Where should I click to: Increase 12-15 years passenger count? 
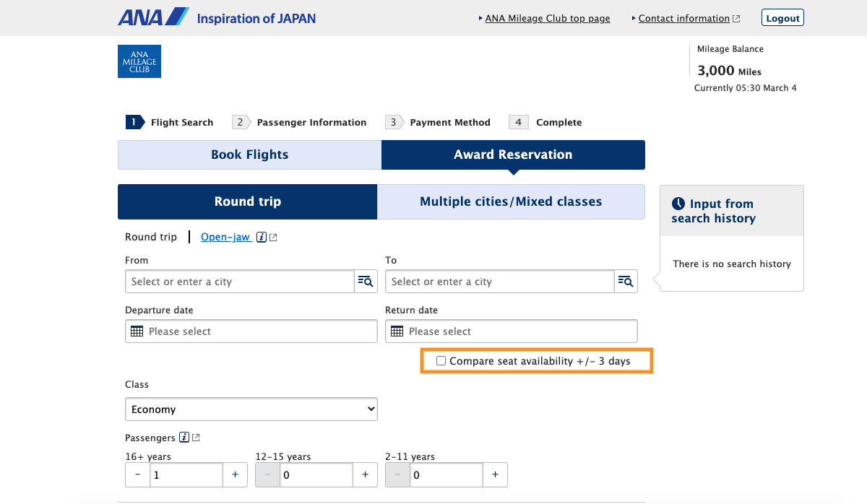coord(365,474)
